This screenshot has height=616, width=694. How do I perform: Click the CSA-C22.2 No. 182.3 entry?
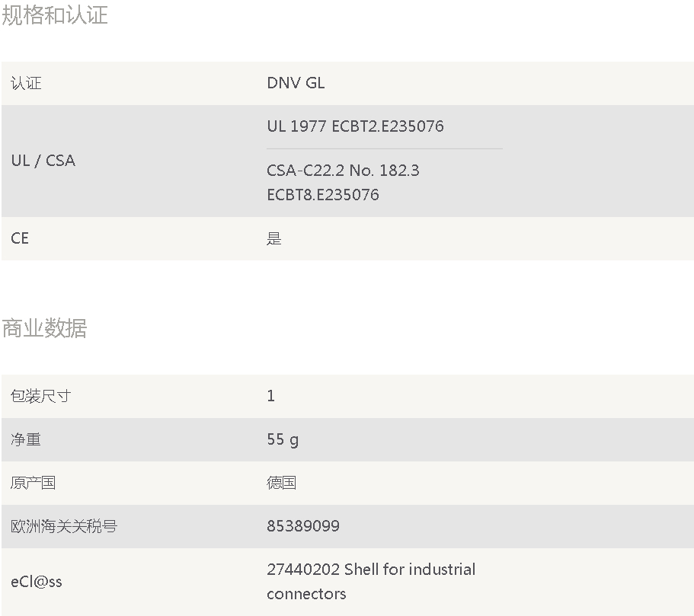343,171
